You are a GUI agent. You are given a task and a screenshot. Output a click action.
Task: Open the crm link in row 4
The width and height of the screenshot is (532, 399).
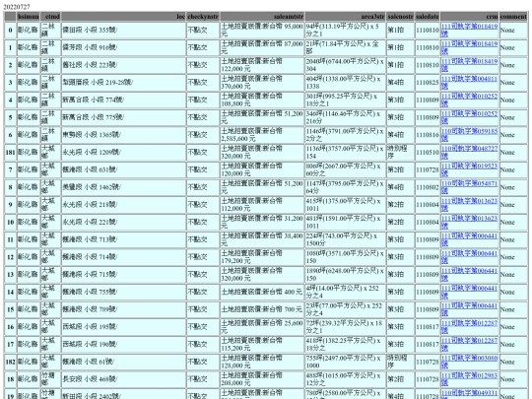coord(469,100)
